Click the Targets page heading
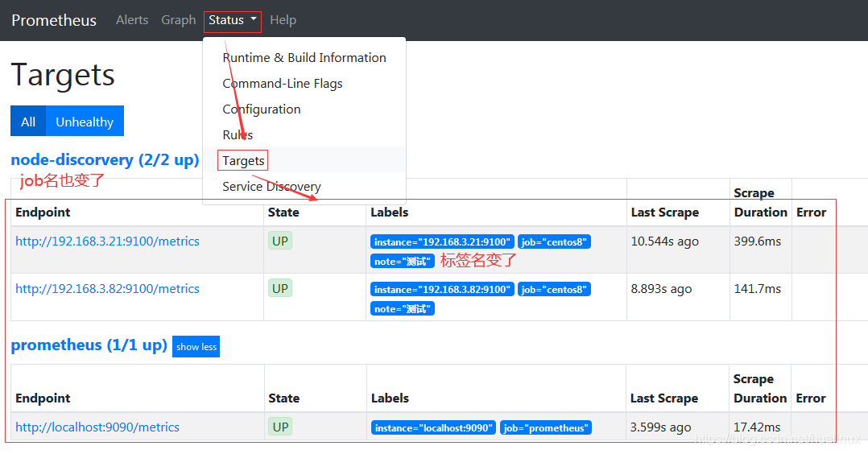This screenshot has width=868, height=454. (63, 76)
